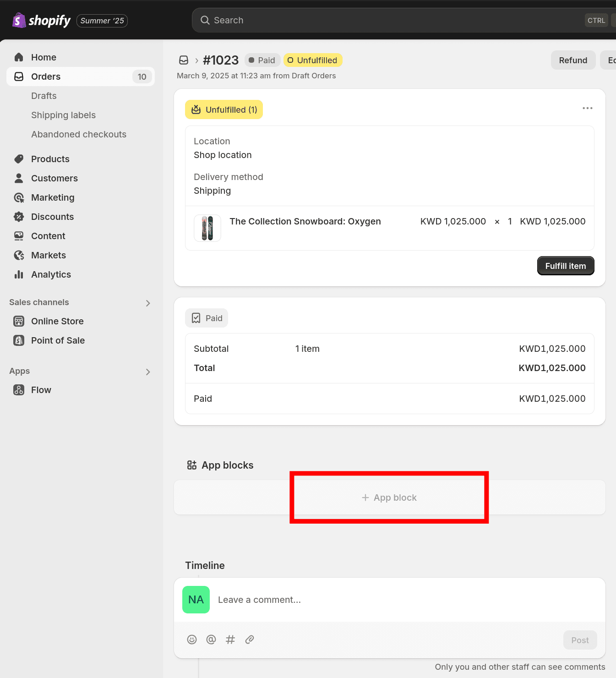
Task: Click the Post comment button
Action: coord(580,640)
